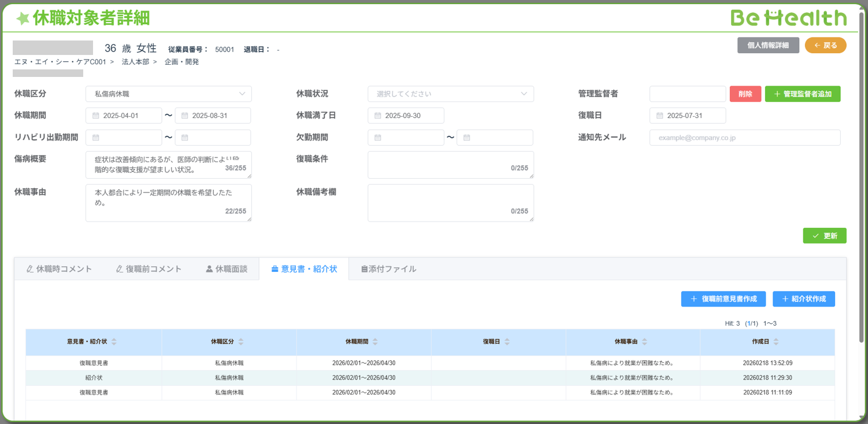
Task: Click sort icon on 休職期間 column
Action: 375,342
